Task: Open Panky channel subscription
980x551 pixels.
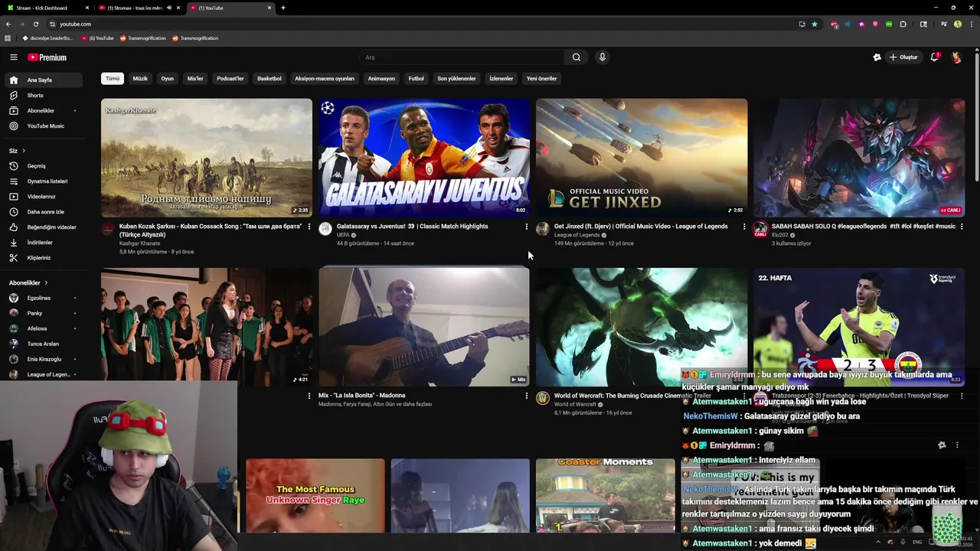Action: click(44, 313)
